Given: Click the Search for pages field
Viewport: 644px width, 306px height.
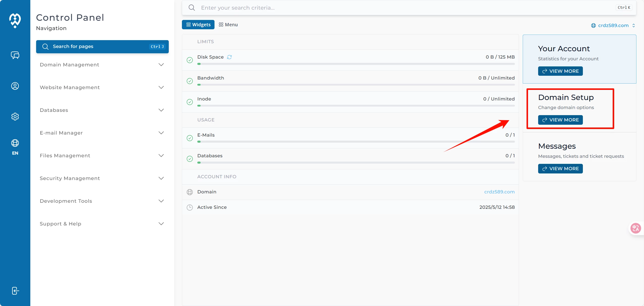Looking at the screenshot, I should coord(102,46).
